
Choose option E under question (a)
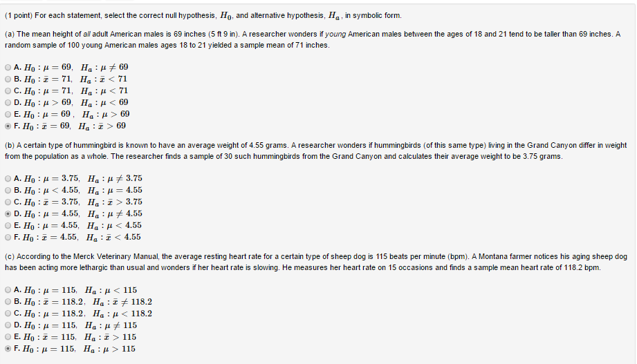pyautogui.click(x=8, y=114)
